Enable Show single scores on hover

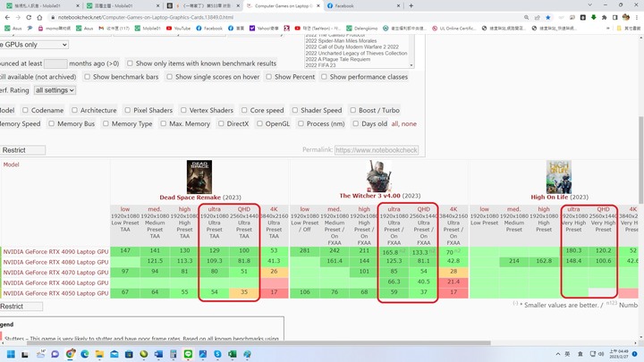169,77
